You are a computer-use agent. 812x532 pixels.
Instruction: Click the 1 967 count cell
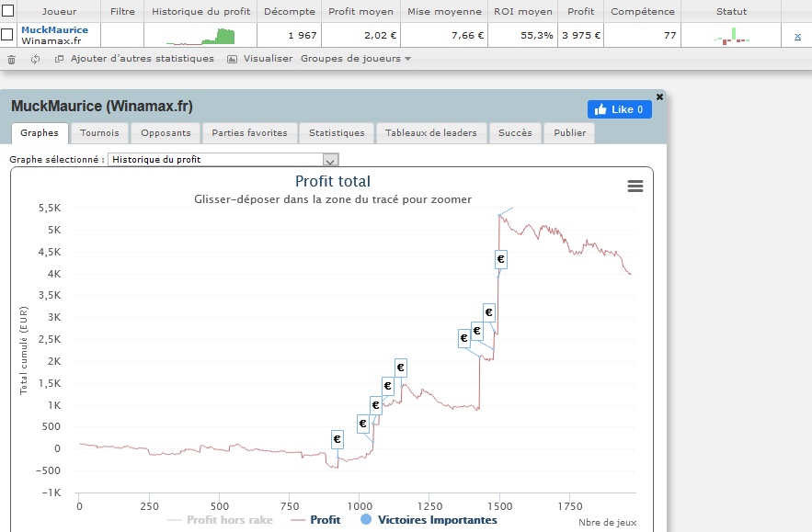coord(289,35)
